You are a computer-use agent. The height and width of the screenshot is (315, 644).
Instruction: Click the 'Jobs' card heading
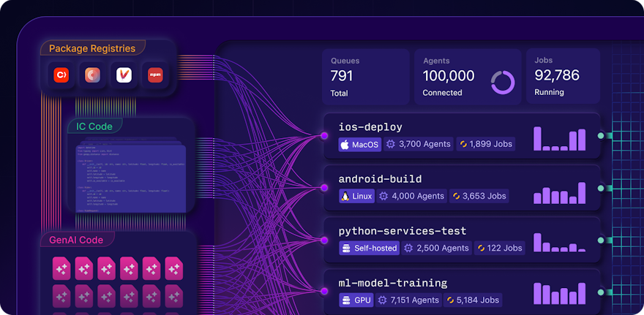click(x=543, y=60)
